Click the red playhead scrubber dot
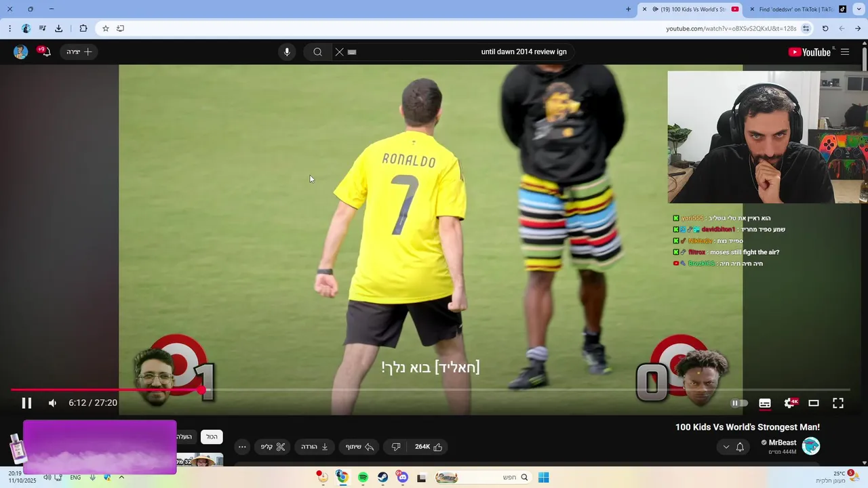The height and width of the screenshot is (488, 868). [x=201, y=390]
